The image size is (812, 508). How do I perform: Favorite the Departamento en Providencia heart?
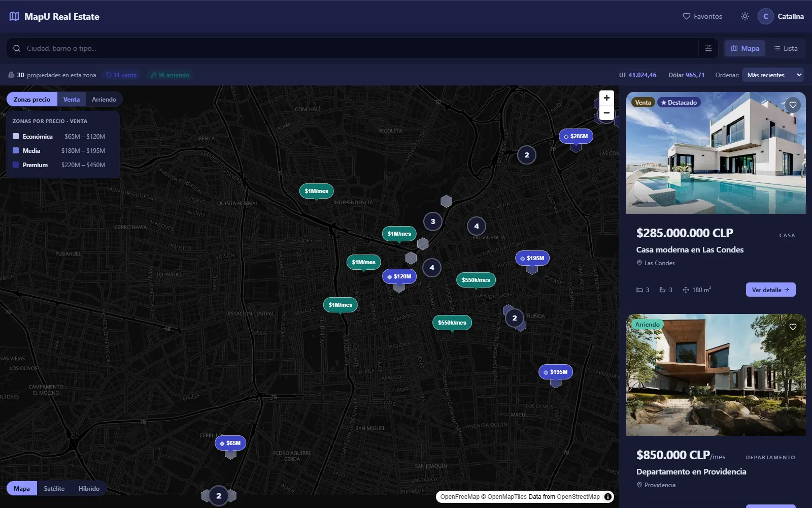(793, 327)
